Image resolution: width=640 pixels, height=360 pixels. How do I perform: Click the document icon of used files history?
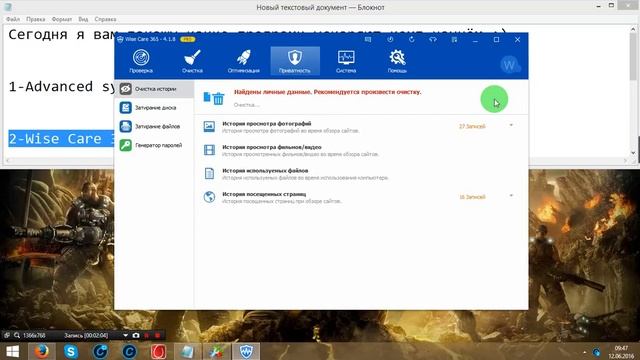209,173
